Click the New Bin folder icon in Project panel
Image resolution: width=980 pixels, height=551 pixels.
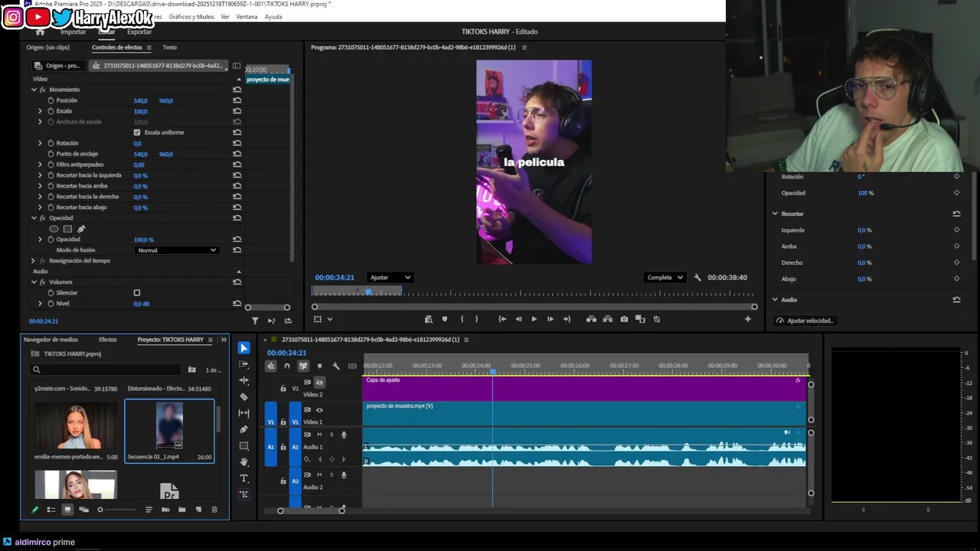point(181,510)
